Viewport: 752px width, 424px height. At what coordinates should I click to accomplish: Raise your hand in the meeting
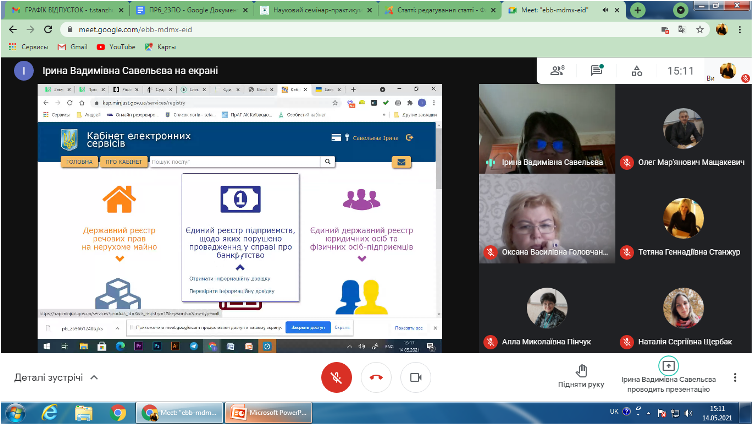pos(581,376)
